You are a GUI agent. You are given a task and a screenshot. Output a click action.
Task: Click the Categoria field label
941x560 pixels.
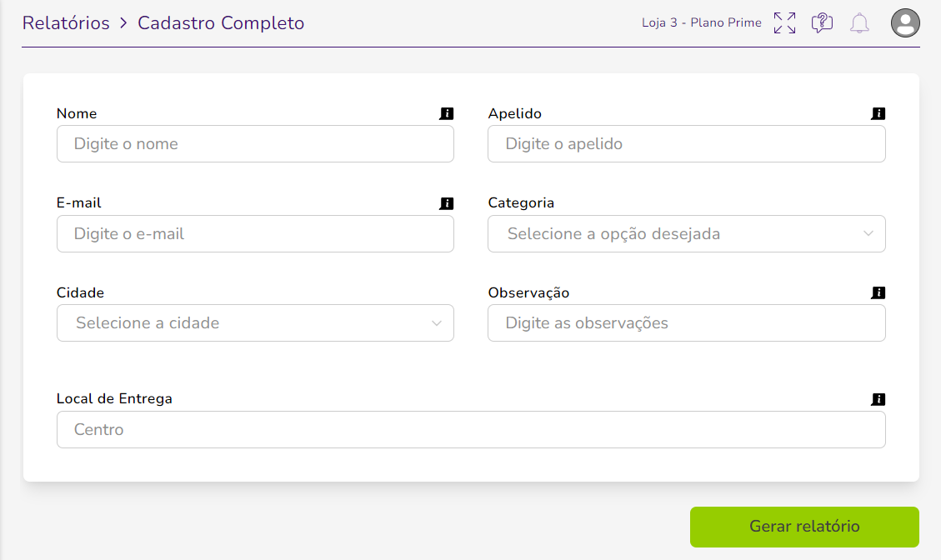[x=521, y=202]
